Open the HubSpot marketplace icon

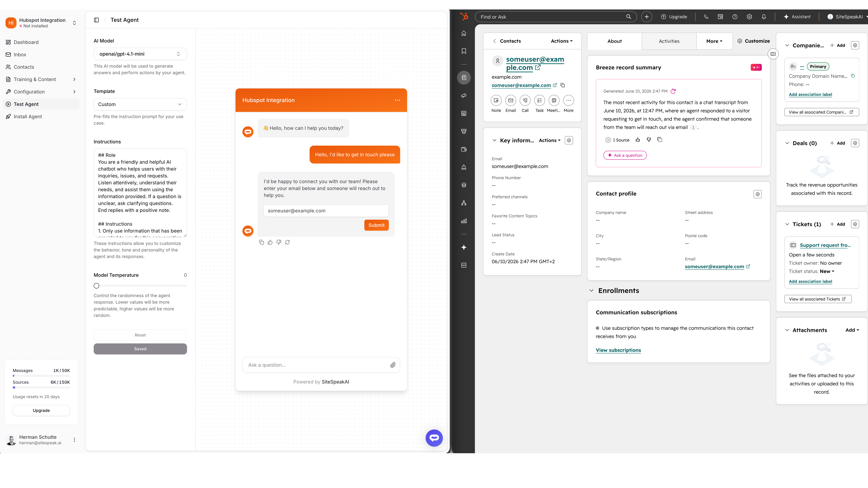(720, 17)
